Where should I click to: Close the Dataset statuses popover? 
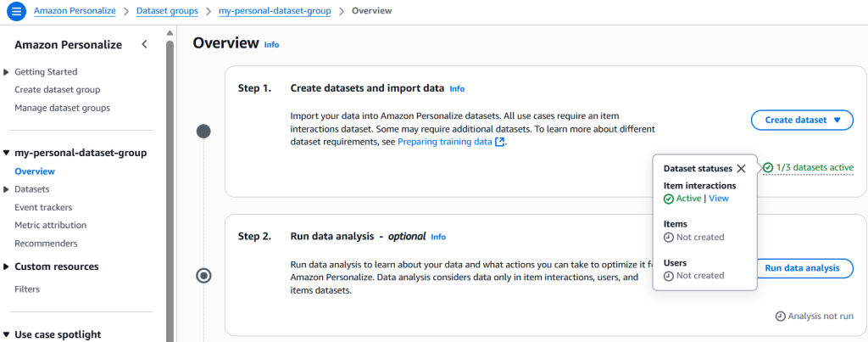click(741, 169)
